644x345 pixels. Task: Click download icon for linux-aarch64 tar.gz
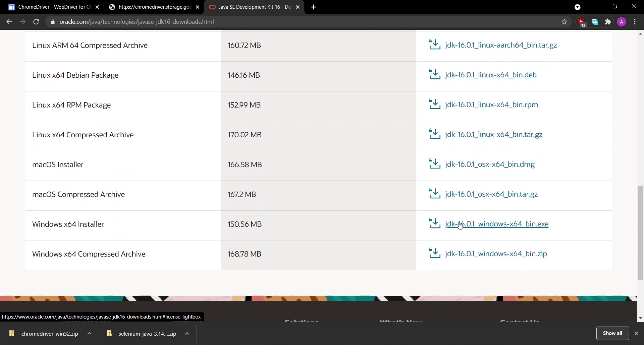point(434,45)
